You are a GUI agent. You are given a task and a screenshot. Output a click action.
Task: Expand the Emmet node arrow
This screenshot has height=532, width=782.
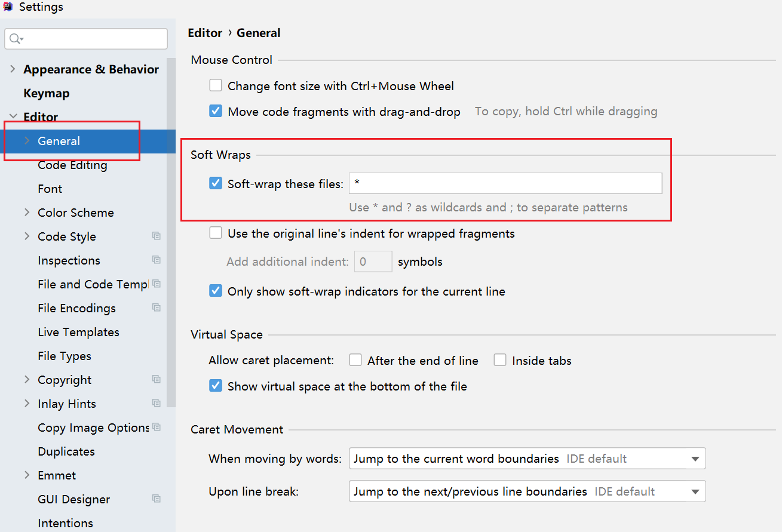pyautogui.click(x=27, y=475)
